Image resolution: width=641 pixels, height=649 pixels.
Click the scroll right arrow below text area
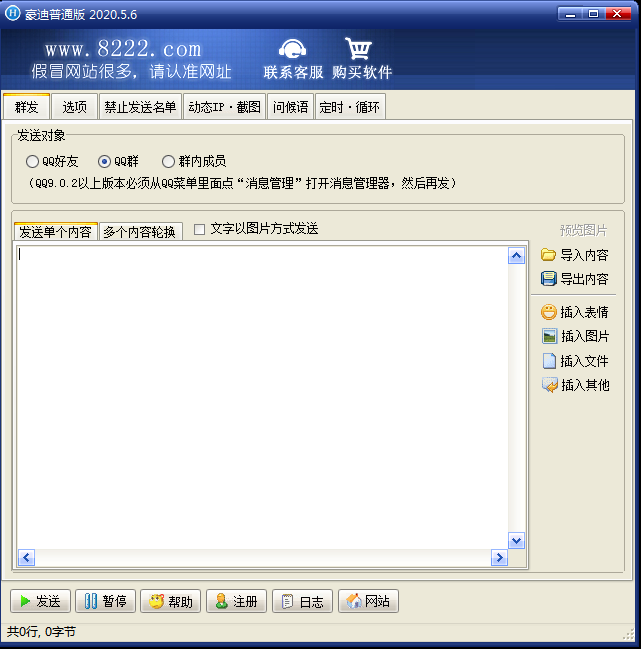(x=499, y=558)
